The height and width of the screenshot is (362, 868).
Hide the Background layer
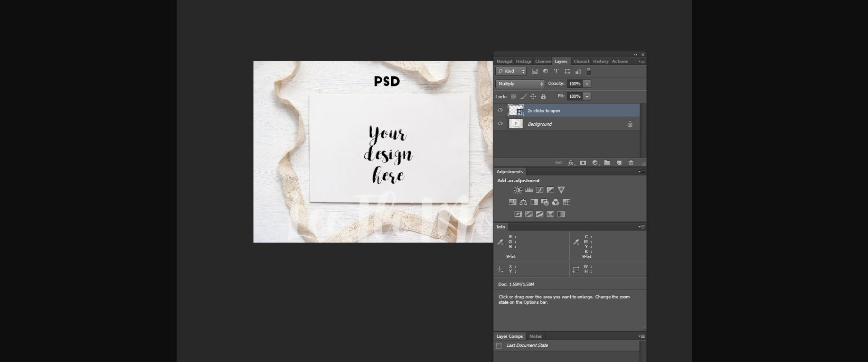(x=500, y=124)
